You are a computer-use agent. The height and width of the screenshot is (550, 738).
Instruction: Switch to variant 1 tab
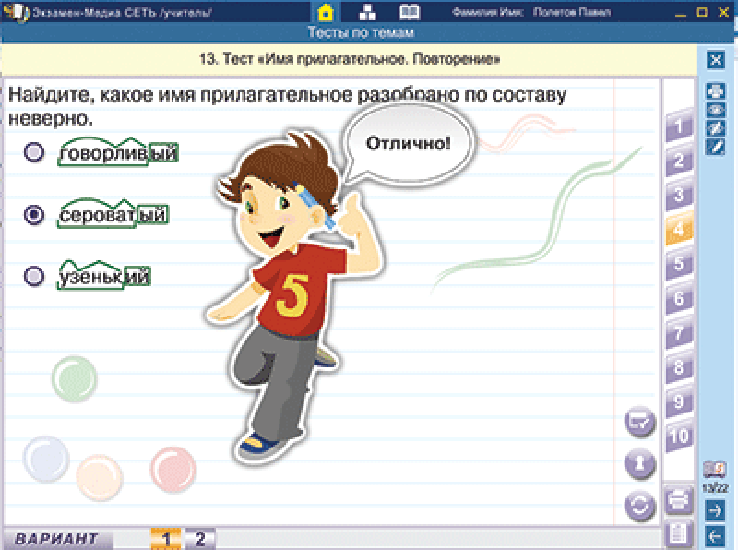pos(164,539)
